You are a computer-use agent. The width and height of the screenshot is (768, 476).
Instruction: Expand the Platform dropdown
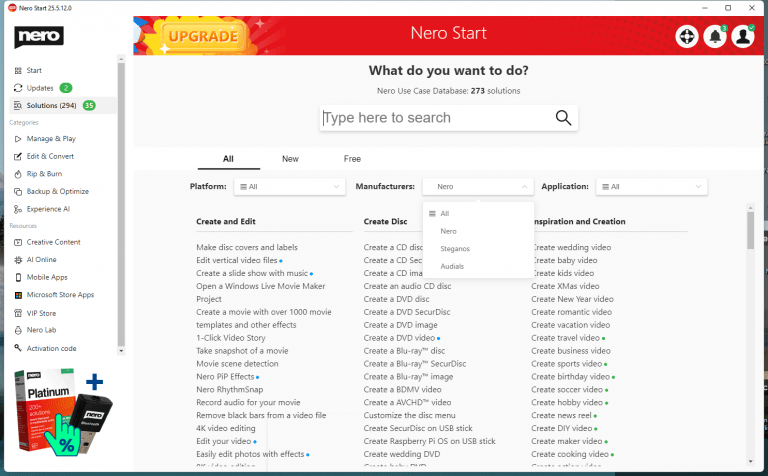pos(288,187)
